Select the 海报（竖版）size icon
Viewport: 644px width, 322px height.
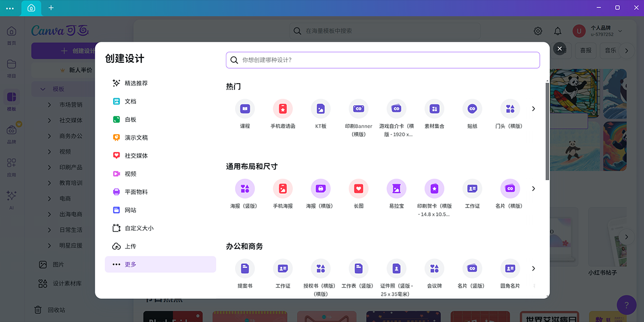245,189
